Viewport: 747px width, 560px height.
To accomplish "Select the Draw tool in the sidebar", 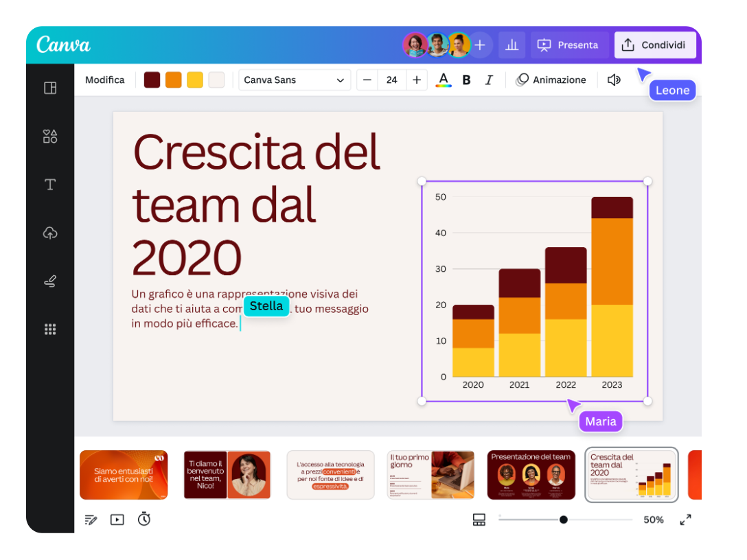I will coord(49,280).
